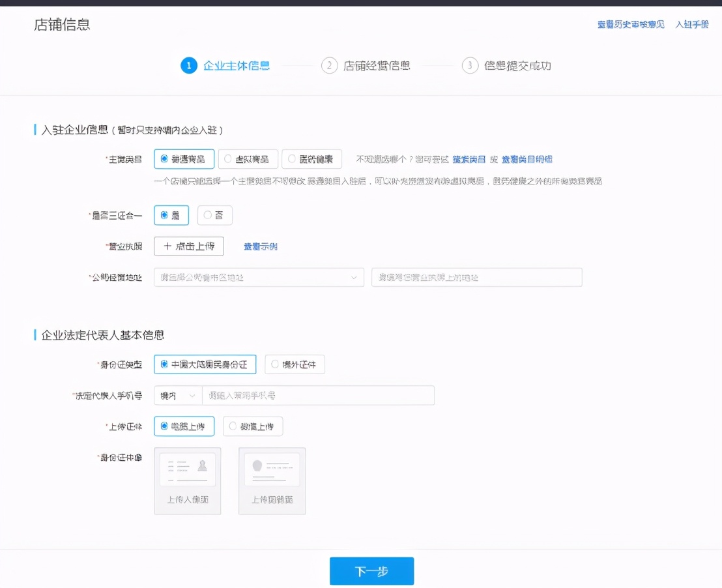Click the legal representative phone number field
Screen dimensions: 722x588
tap(319, 395)
